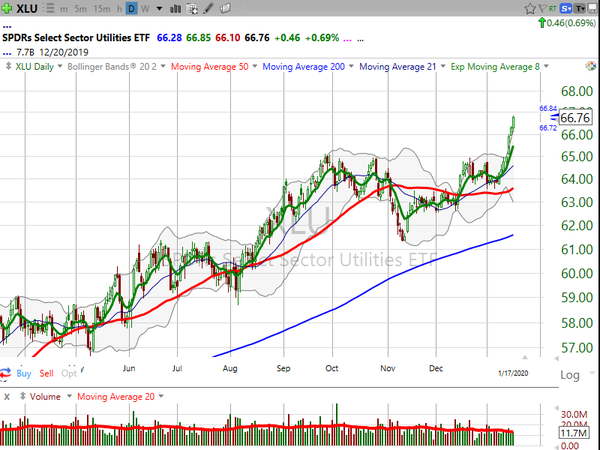Expand the Volume indicator dropdown
The image size is (600, 450).
click(x=69, y=396)
